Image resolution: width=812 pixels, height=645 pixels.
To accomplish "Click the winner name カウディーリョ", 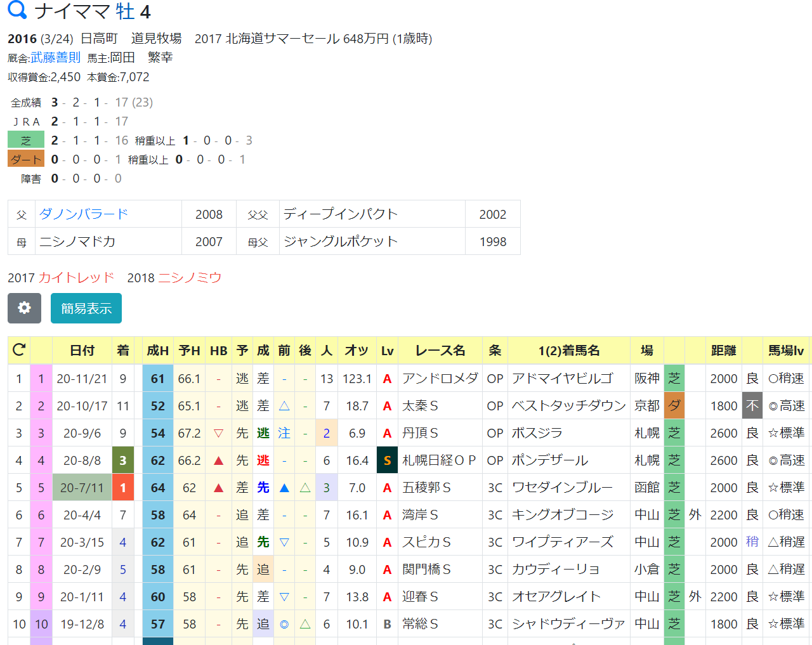I will tap(556, 570).
